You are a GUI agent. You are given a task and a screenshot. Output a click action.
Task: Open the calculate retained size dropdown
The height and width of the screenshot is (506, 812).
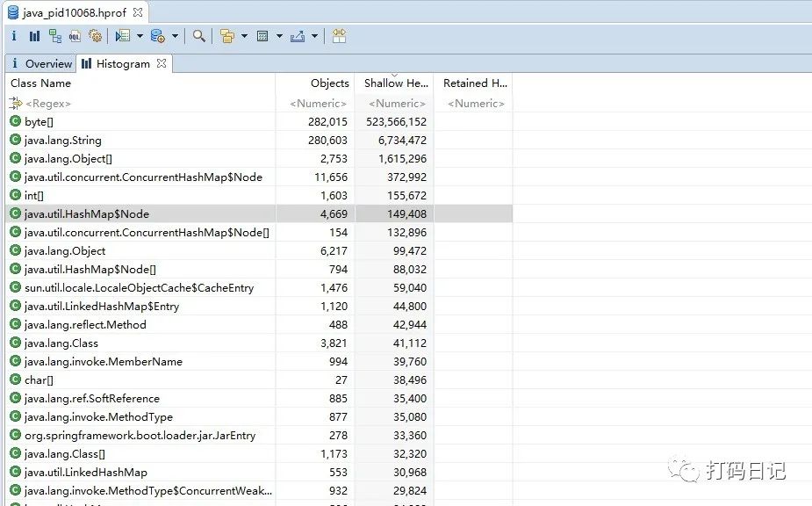[x=280, y=36]
